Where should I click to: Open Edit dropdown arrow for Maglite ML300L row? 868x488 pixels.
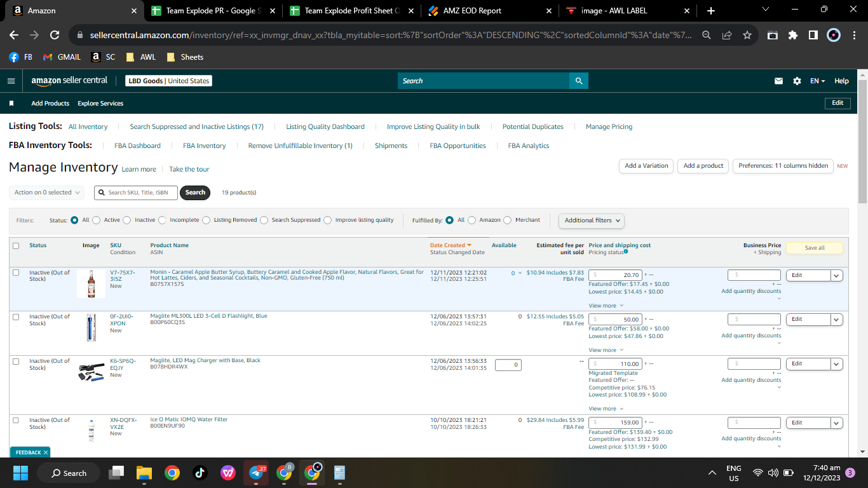pos(837,320)
